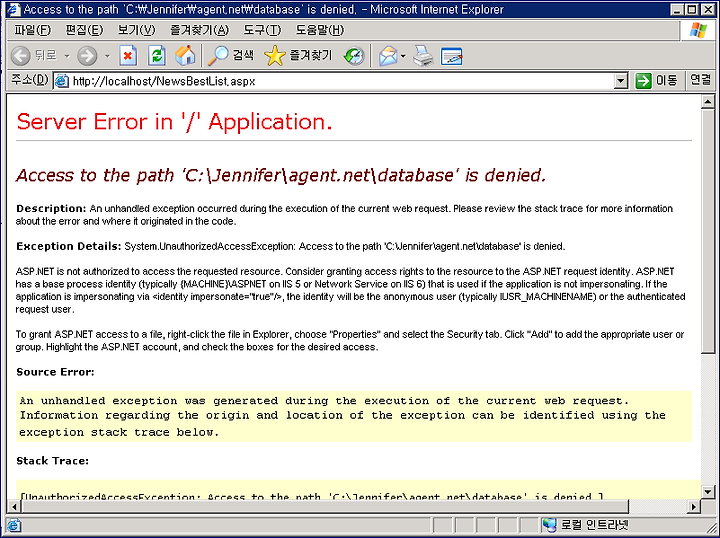The image size is (720, 538).
Task: Go forward with the Forward arrow button
Action: click(x=87, y=56)
